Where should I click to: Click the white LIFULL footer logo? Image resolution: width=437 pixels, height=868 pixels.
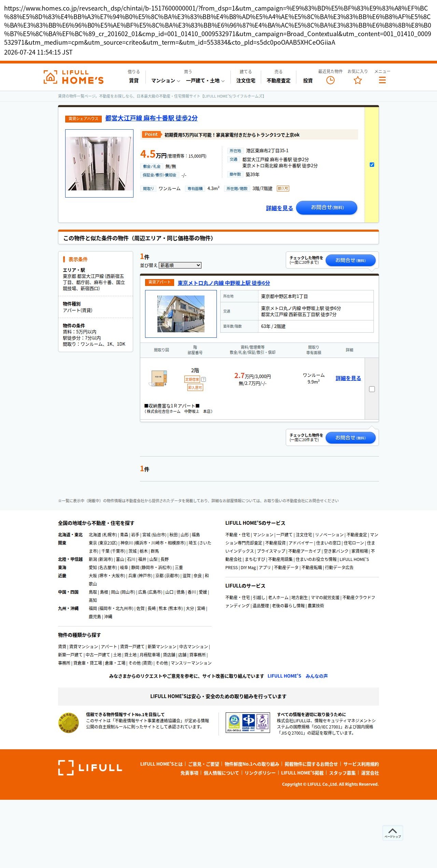(90, 768)
